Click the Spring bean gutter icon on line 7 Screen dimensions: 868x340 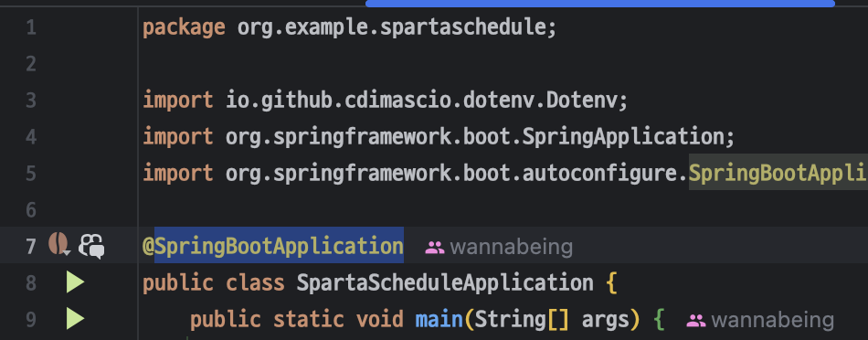pos(58,244)
